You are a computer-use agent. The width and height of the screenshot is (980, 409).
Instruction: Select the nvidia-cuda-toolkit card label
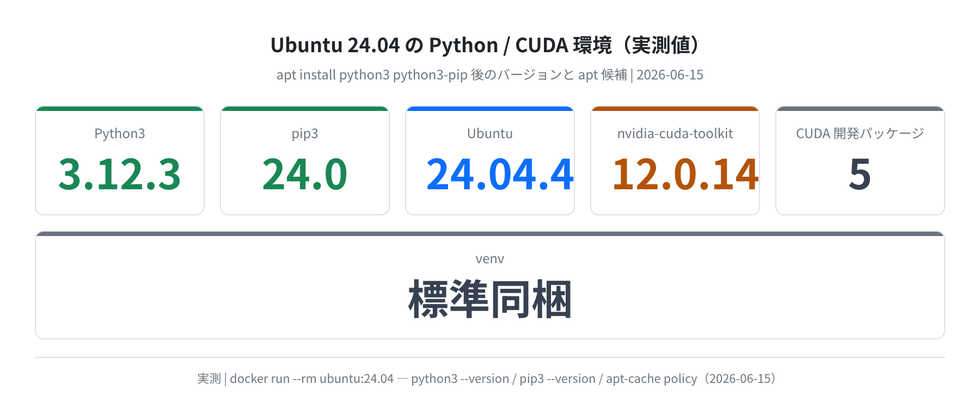tap(675, 134)
